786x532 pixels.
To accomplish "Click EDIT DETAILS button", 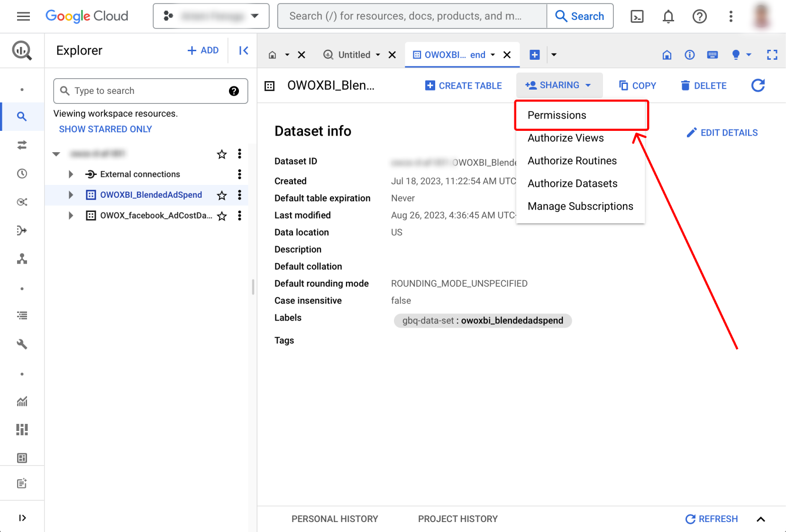I will [722, 133].
